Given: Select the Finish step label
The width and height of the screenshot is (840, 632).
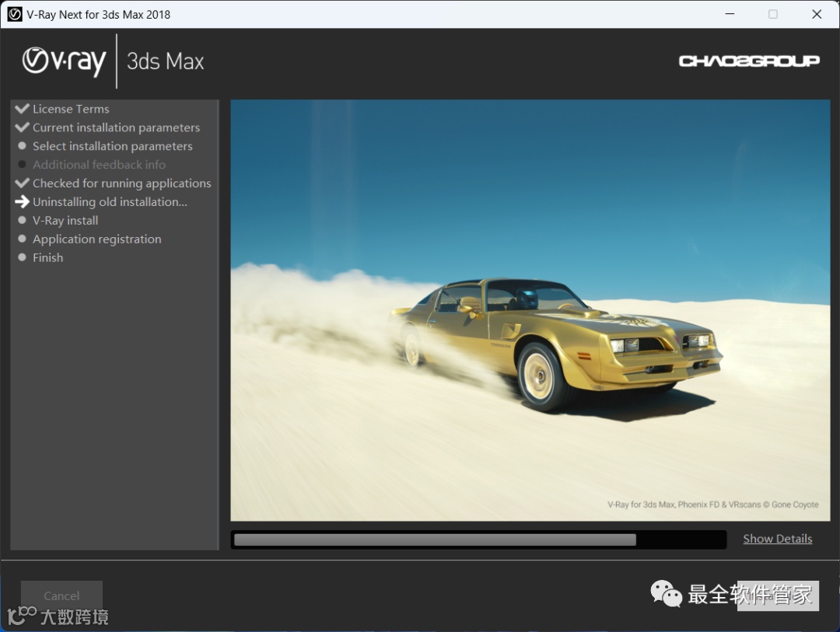Looking at the screenshot, I should [x=47, y=257].
